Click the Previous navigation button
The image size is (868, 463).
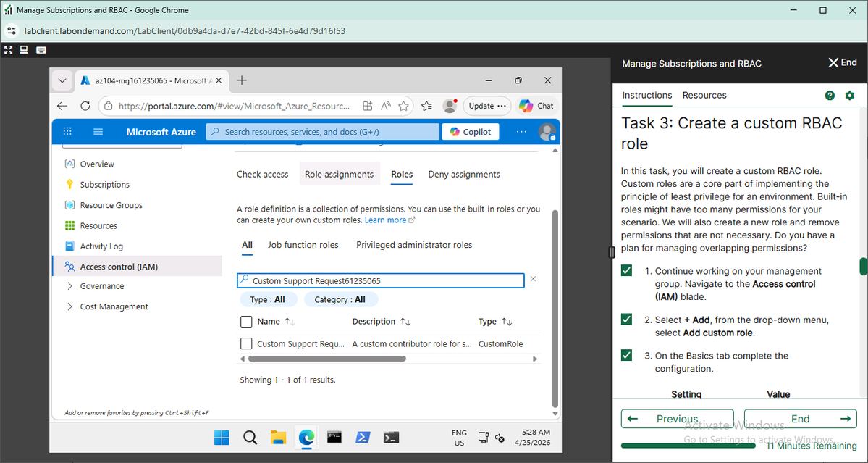pyautogui.click(x=678, y=419)
